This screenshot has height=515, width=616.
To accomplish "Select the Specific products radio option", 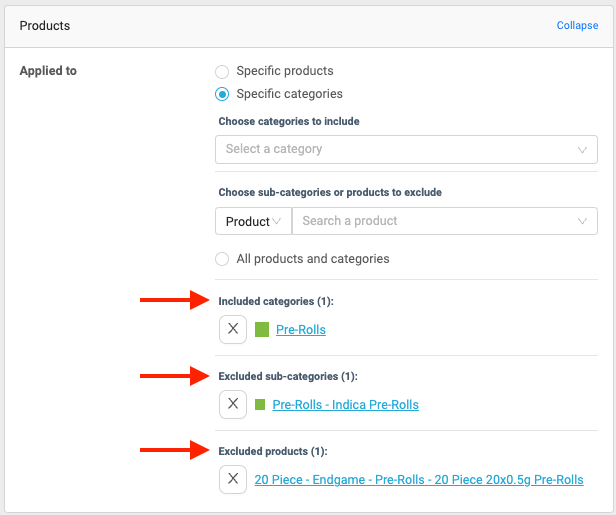I will [x=222, y=71].
